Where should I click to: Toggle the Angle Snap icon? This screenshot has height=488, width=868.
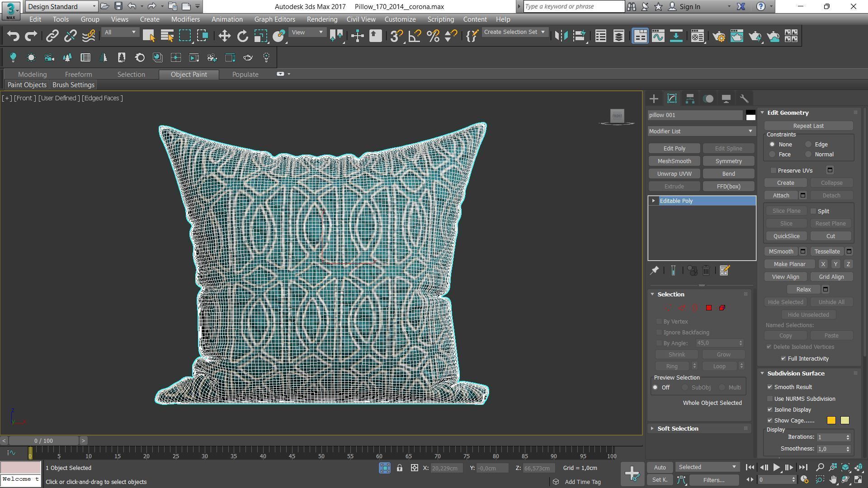coord(415,36)
